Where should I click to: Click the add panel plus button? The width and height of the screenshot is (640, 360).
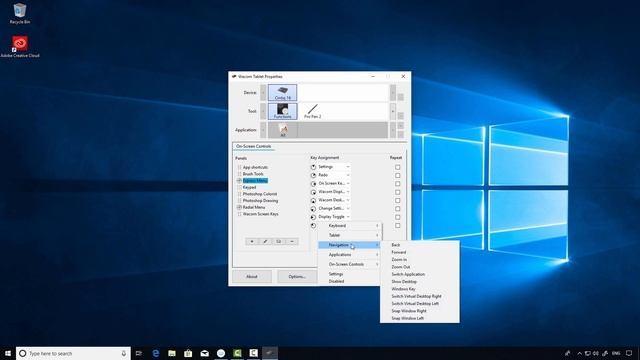[252, 242]
